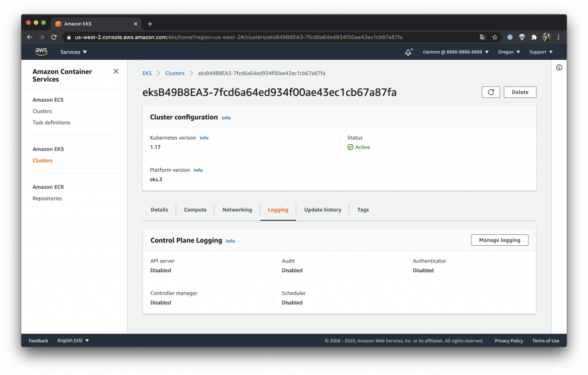Click EKS breadcrumb link

coord(147,73)
